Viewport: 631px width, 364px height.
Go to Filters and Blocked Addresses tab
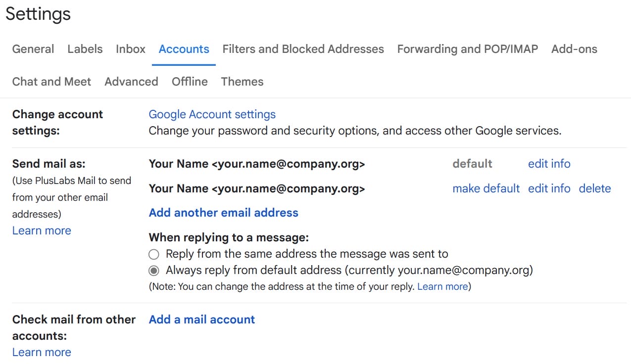[303, 49]
